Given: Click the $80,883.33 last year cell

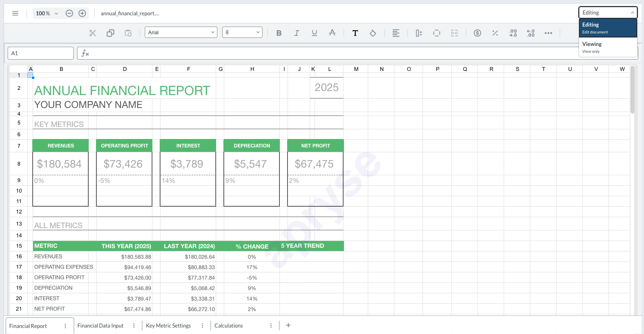Looking at the screenshot, I should [189, 267].
